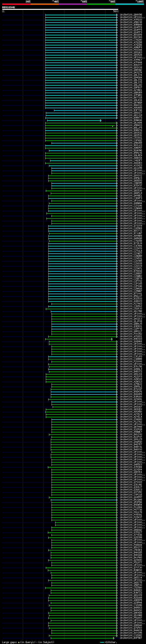
Task: Select hit label UniRef100_B8AI10
Action: pyautogui.click(x=131, y=105)
